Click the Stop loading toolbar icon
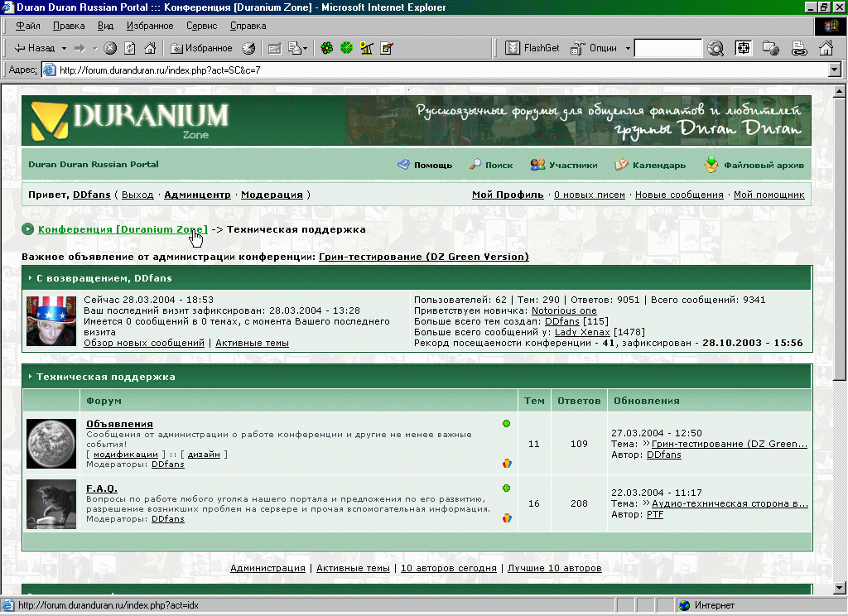 (109, 48)
